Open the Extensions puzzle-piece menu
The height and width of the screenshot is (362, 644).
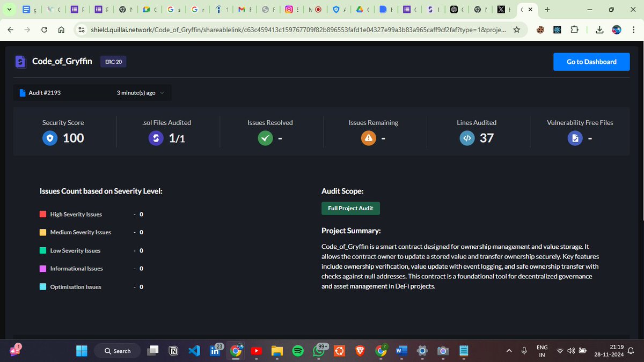click(574, 30)
